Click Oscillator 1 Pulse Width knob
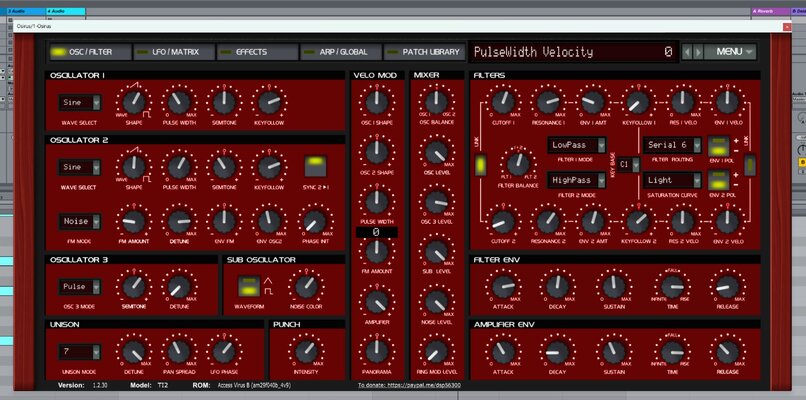 pos(179,102)
